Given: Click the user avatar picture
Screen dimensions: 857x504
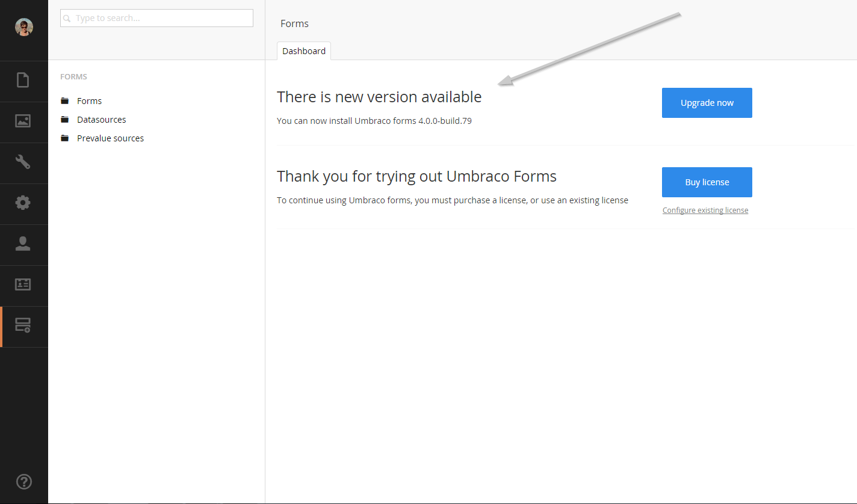Looking at the screenshot, I should click(23, 27).
